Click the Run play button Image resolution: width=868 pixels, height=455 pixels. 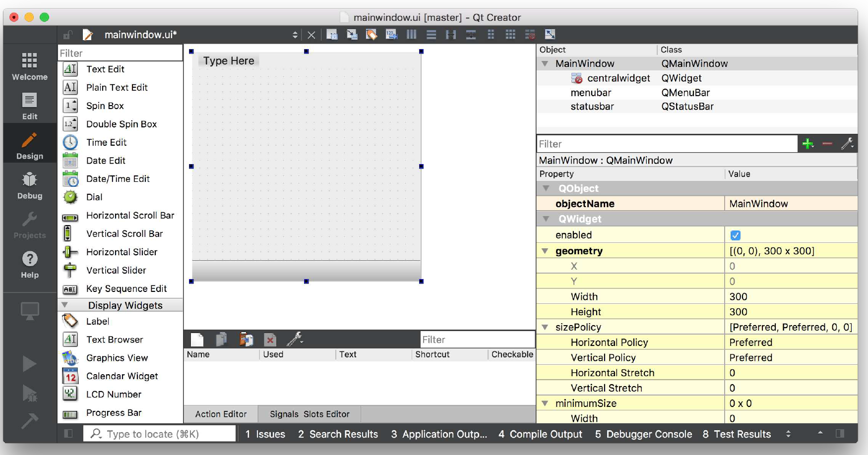29,364
